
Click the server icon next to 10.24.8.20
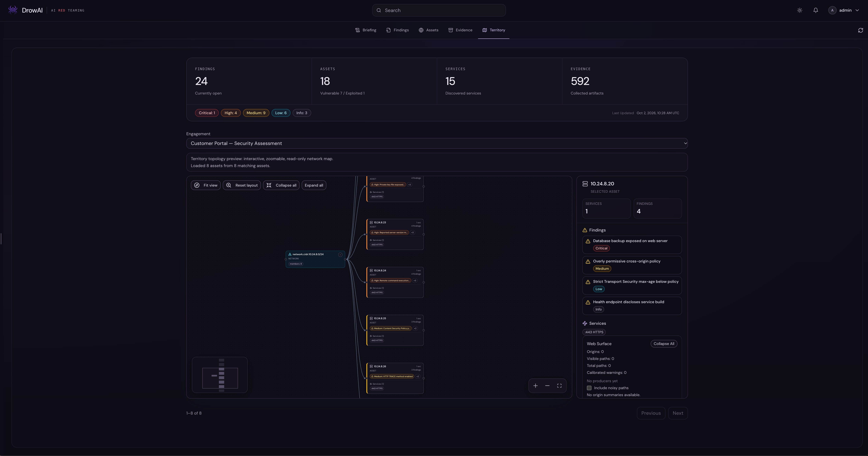[585, 184]
